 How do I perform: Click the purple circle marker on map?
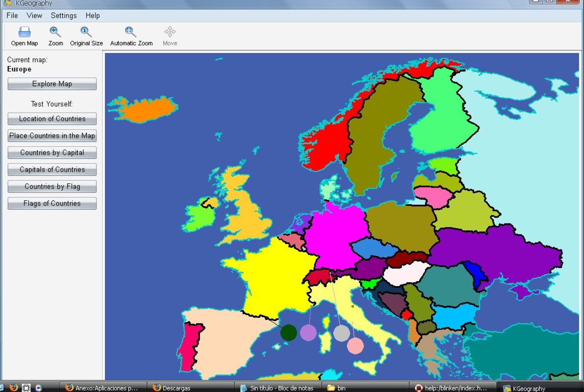308,332
